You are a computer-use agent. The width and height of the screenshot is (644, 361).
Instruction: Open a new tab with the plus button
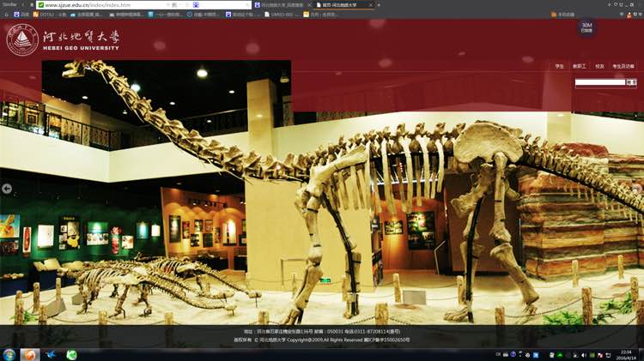(379, 5)
